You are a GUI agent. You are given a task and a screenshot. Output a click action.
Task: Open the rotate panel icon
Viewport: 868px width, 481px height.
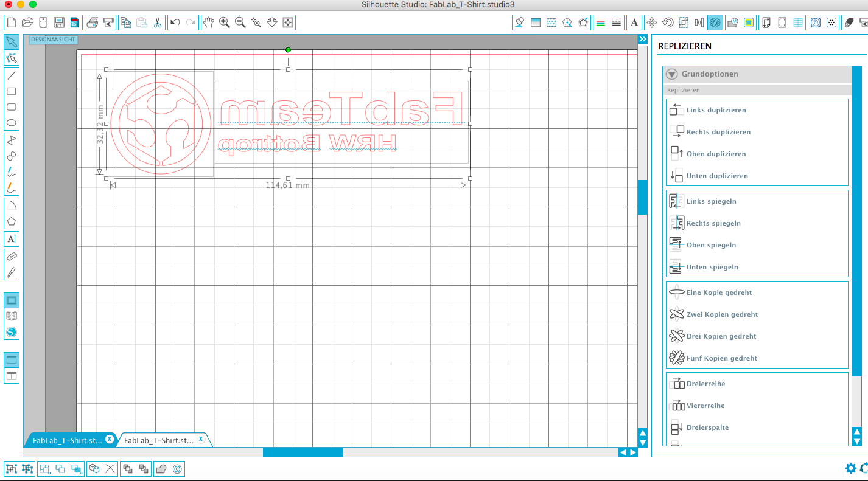[x=667, y=22]
